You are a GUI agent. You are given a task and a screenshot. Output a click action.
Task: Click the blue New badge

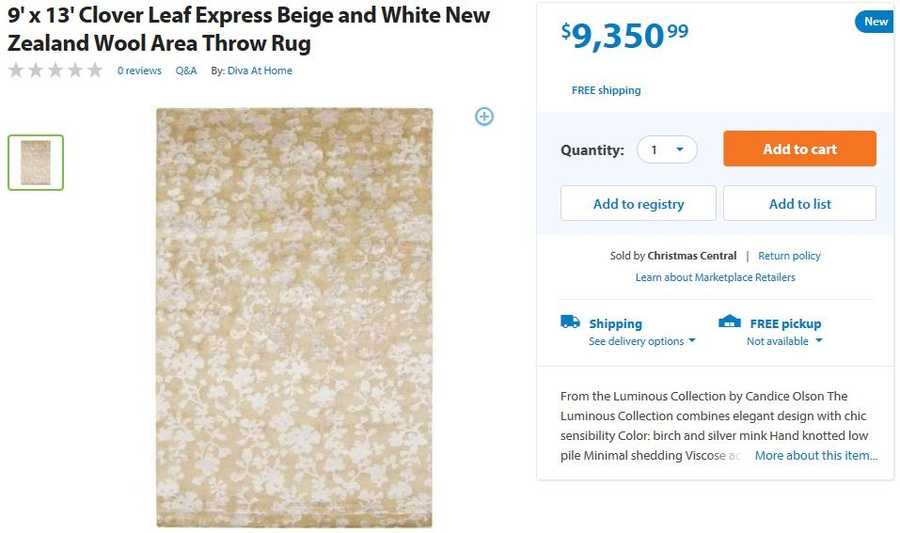pos(875,21)
